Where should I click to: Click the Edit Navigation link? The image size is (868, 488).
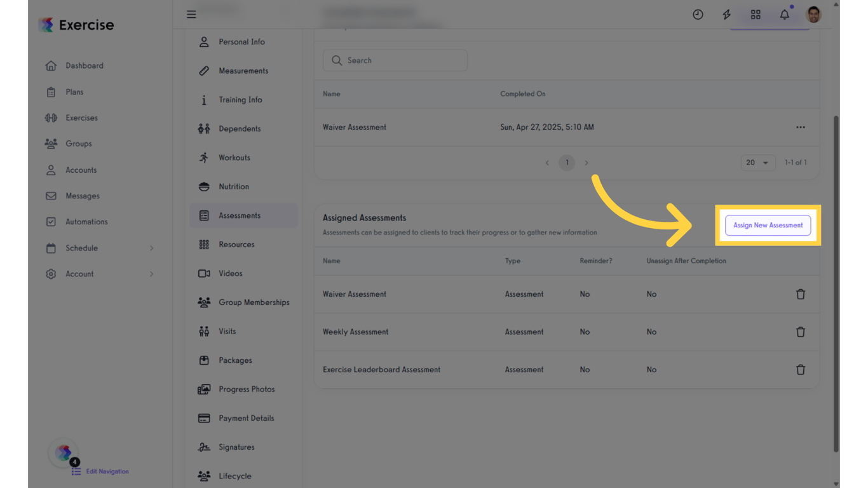pyautogui.click(x=107, y=471)
